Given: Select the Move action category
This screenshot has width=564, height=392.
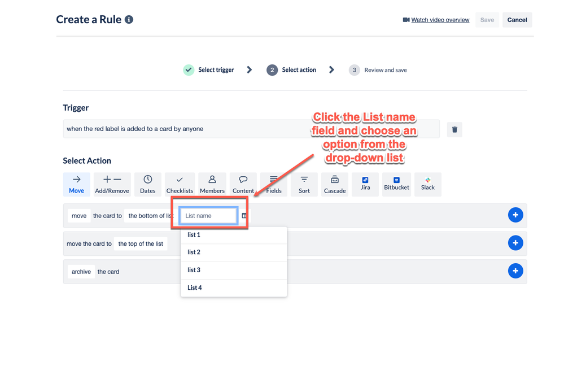Looking at the screenshot, I should click(x=76, y=185).
